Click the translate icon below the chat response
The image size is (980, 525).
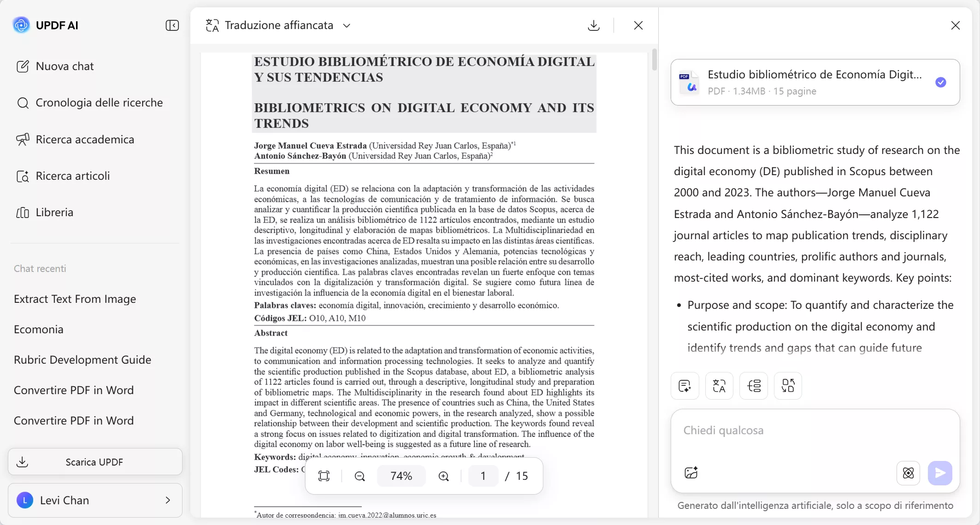pyautogui.click(x=719, y=385)
